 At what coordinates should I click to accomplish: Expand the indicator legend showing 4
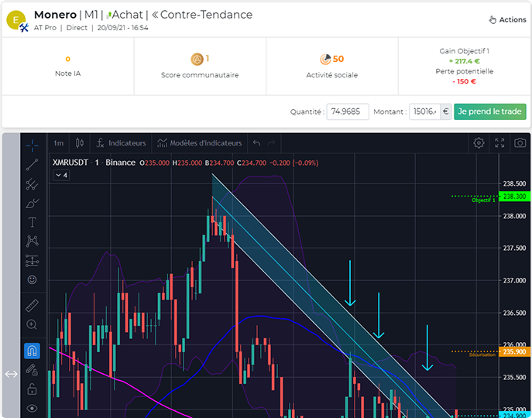61,175
